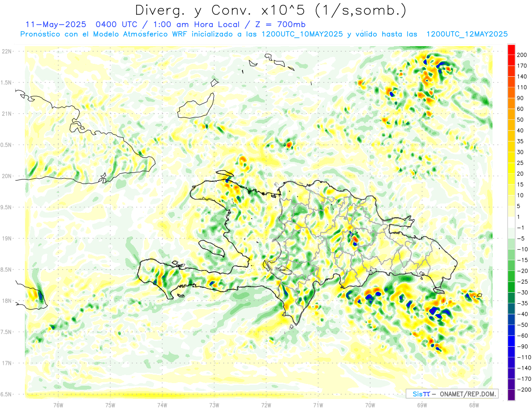Click the 'SisTT - ONAMET/REP.DOM.' label box
The width and height of the screenshot is (532, 411).
pos(452,394)
